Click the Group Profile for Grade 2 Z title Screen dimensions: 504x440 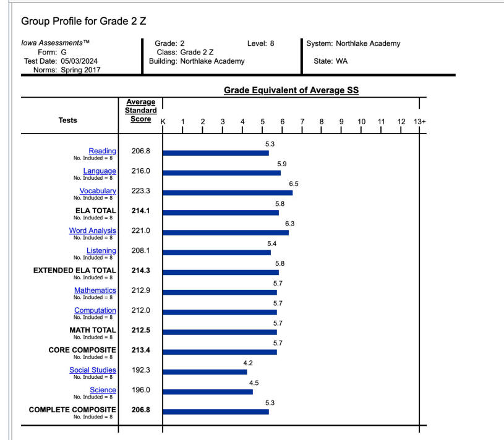(83, 21)
